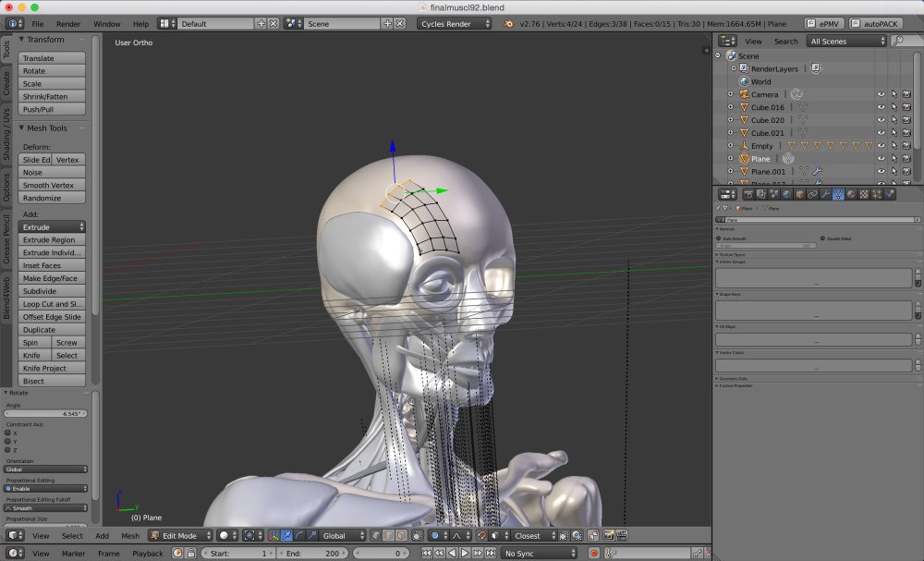Click the timeline record button icon

594,554
